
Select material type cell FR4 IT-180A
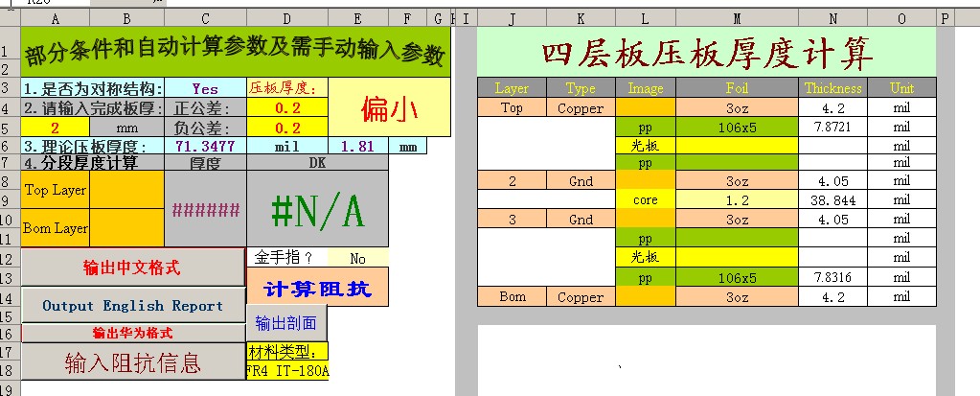coord(287,370)
